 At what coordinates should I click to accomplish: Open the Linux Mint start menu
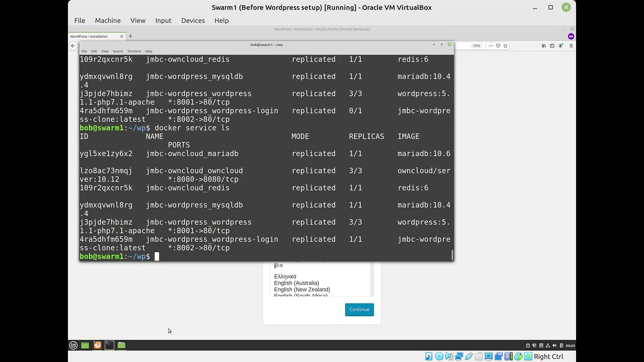click(73, 345)
